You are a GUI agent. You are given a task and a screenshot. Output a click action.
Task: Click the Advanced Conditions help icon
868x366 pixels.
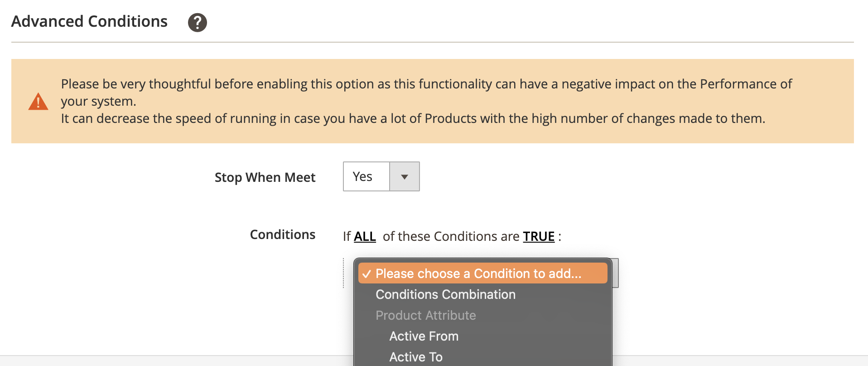pos(197,21)
